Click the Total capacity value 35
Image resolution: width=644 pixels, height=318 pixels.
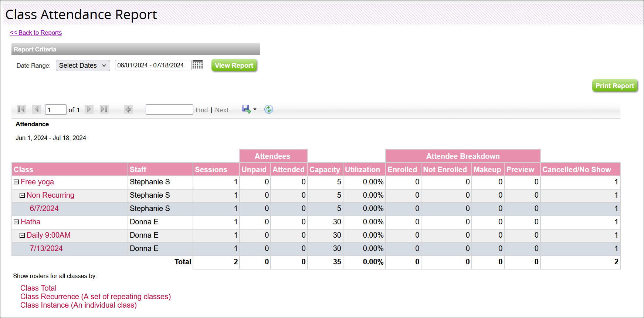pos(337,262)
